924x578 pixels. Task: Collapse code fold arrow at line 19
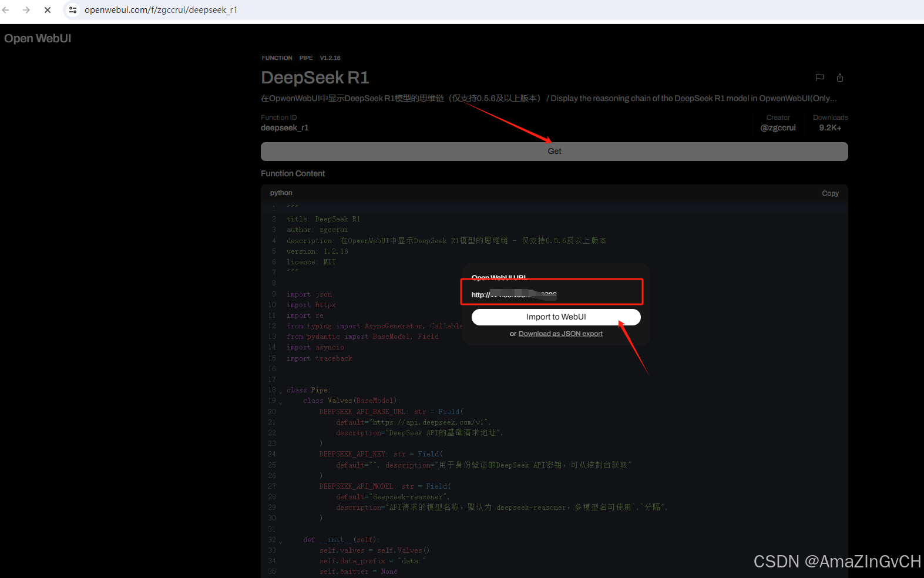pos(280,402)
